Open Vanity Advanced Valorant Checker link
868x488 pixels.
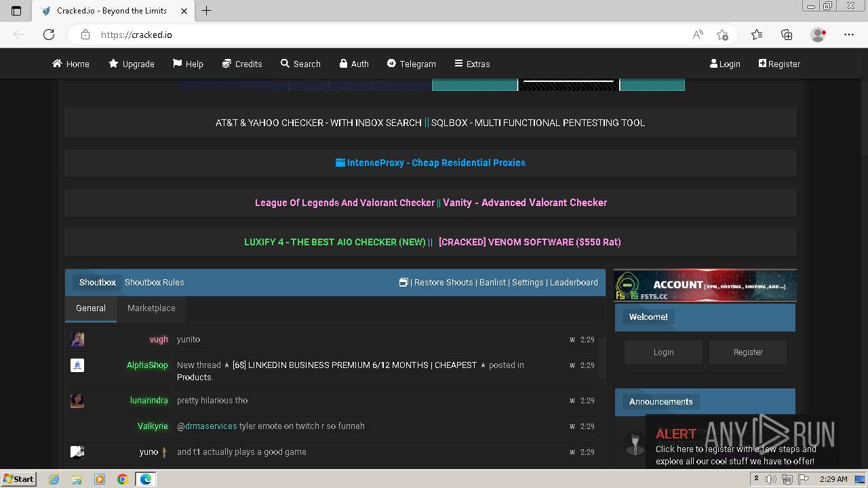click(525, 203)
